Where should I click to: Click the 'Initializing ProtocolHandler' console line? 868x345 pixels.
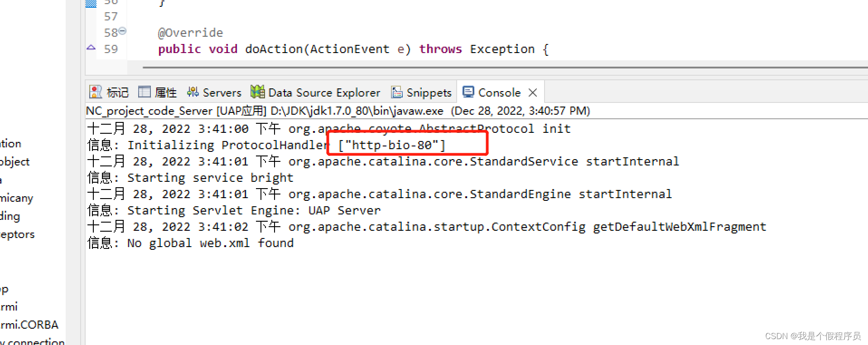click(x=266, y=146)
